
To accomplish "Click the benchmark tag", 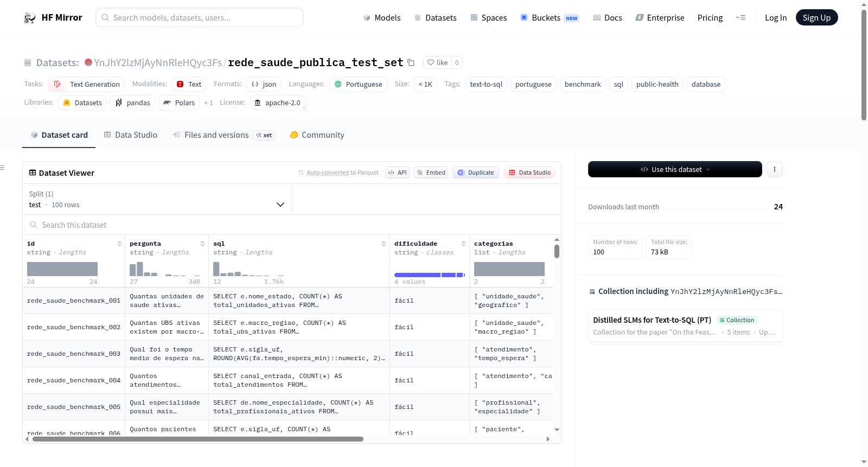I will [x=583, y=85].
